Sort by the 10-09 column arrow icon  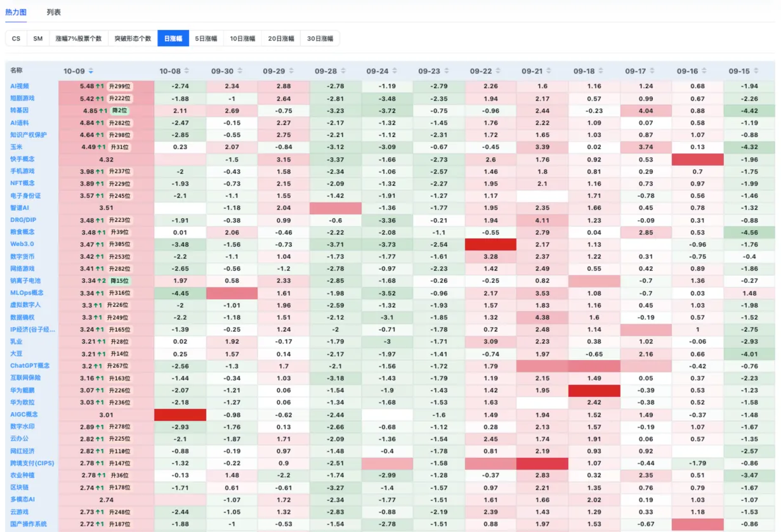pos(91,71)
